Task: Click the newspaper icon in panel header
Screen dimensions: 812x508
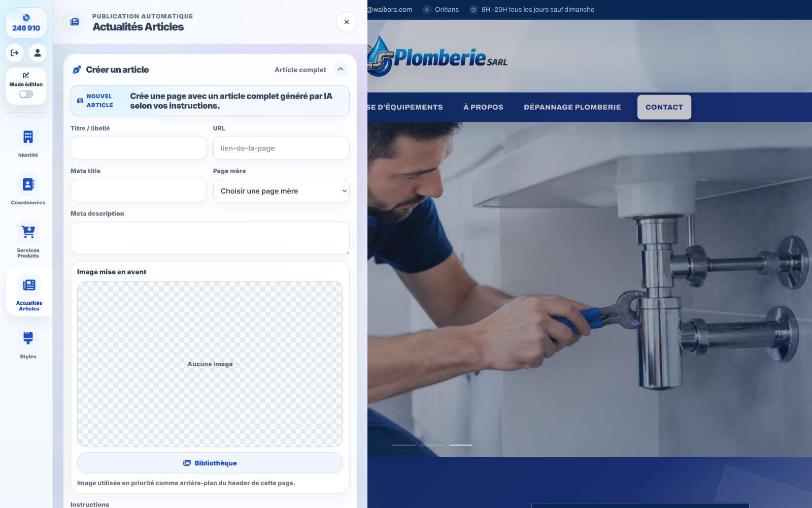Action: pos(75,22)
